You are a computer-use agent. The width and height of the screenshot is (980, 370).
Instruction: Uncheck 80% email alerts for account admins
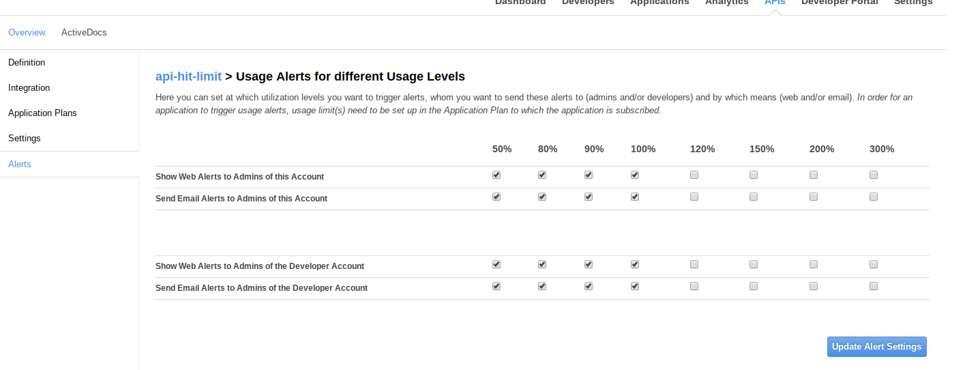542,197
